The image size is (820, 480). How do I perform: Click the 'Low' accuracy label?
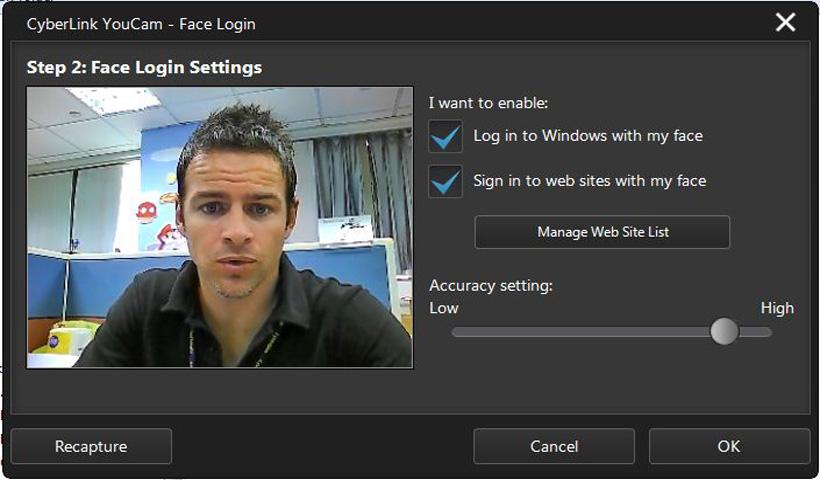(443, 308)
